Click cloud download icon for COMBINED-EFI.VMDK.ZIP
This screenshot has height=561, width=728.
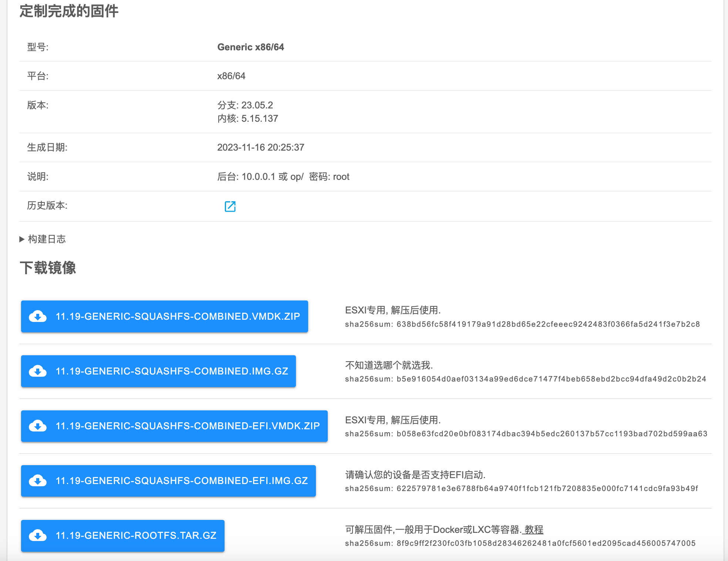click(x=38, y=426)
